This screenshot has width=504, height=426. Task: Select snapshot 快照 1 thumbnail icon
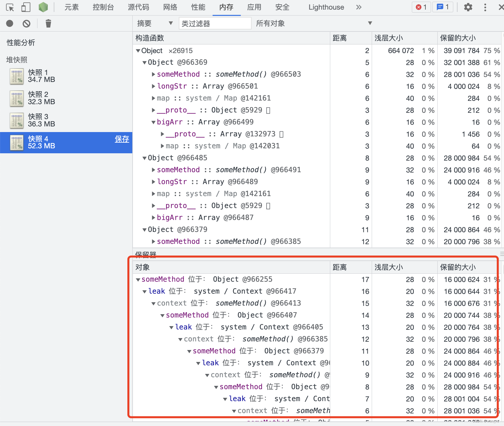(17, 76)
